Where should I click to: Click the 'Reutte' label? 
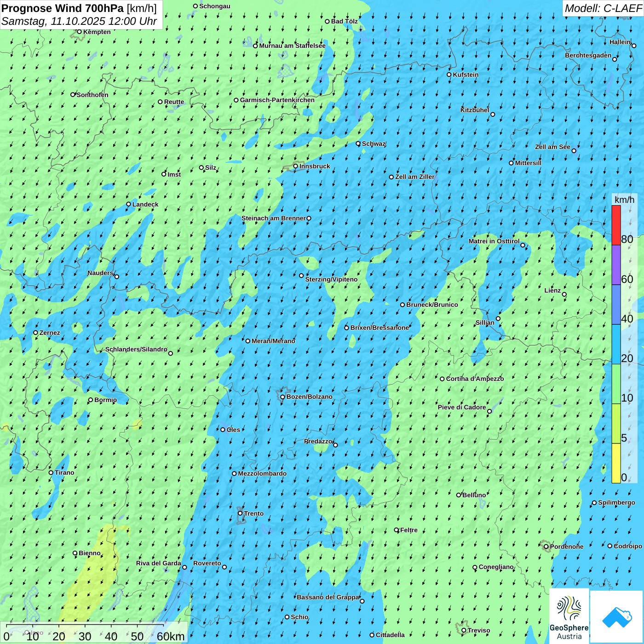click(x=174, y=102)
